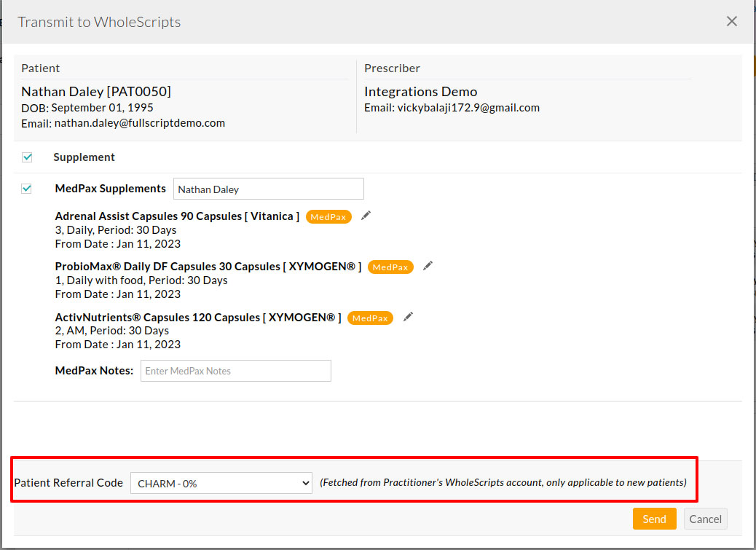Click the Nathan Daley MedPax name field
Screen dimensions: 756x550
tap(268, 188)
